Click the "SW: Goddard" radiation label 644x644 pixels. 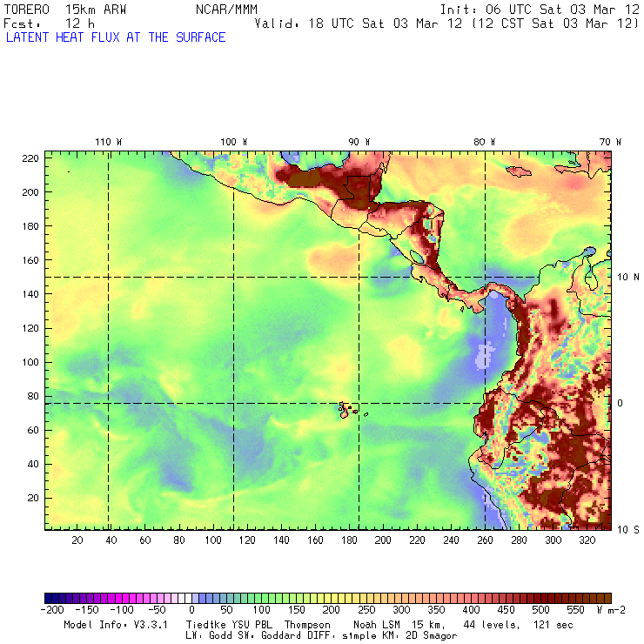270,635
